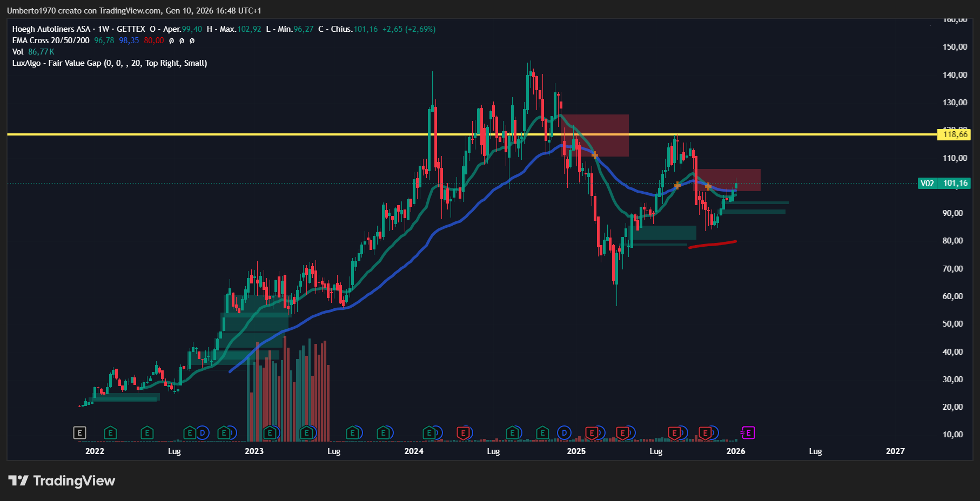Click the first red earnings E marker after 2024
The image size is (980, 501).
pos(462,432)
